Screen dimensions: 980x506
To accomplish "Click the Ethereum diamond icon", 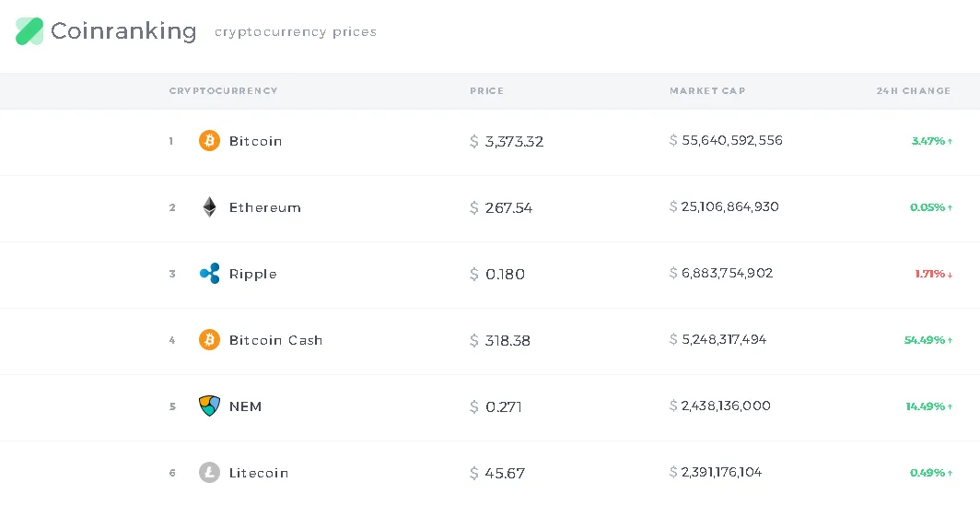I will 209,207.
